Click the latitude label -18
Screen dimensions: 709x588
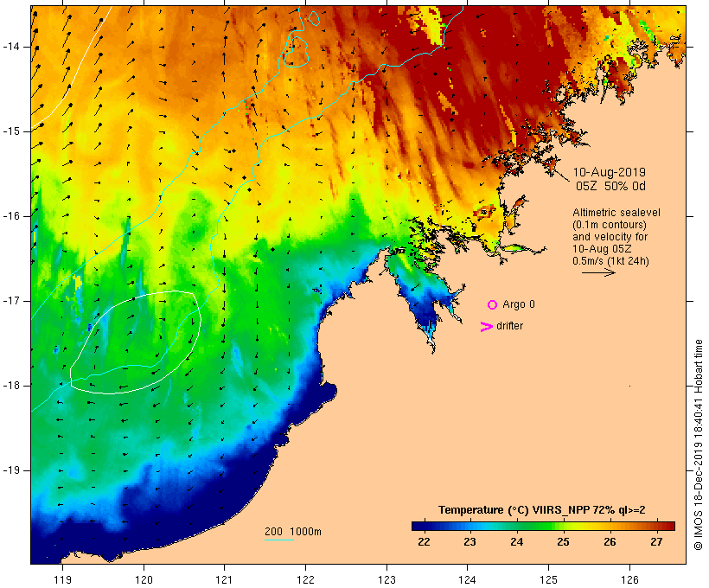click(x=11, y=386)
